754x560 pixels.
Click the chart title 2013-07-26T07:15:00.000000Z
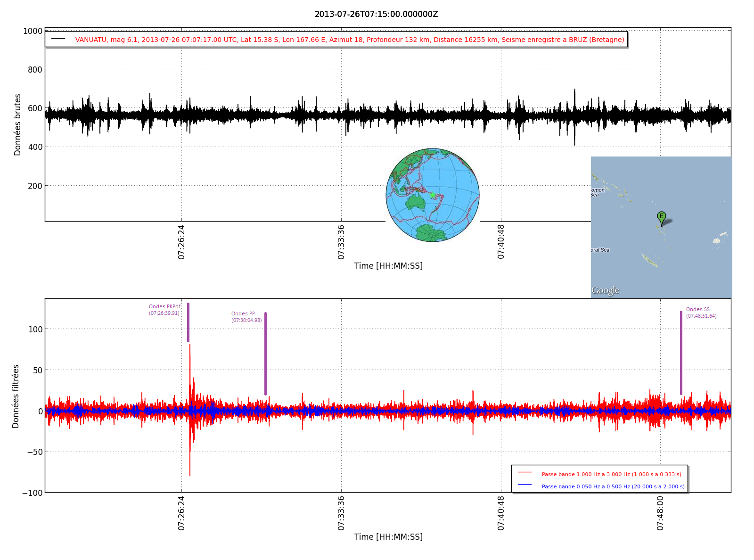click(376, 14)
